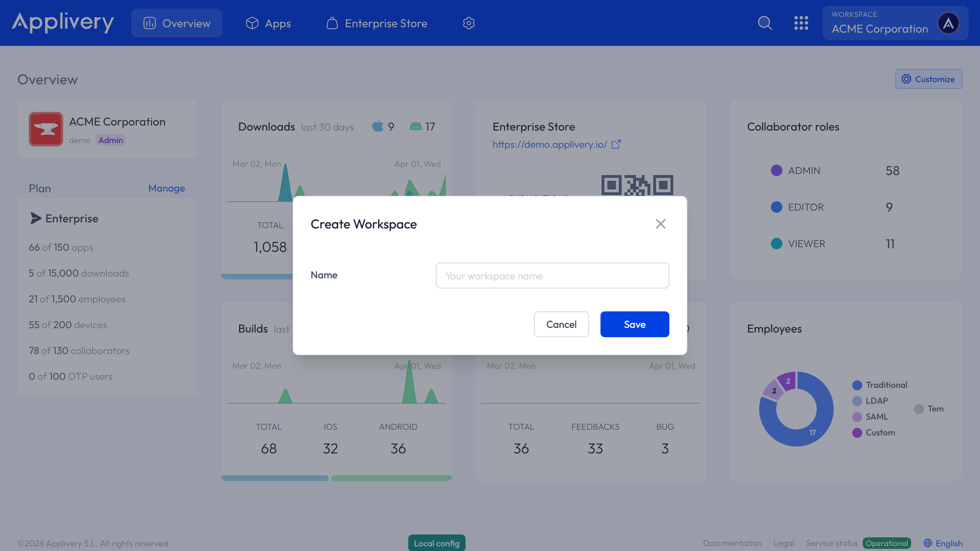Click the ACME Corporation anvil logo

tap(46, 129)
